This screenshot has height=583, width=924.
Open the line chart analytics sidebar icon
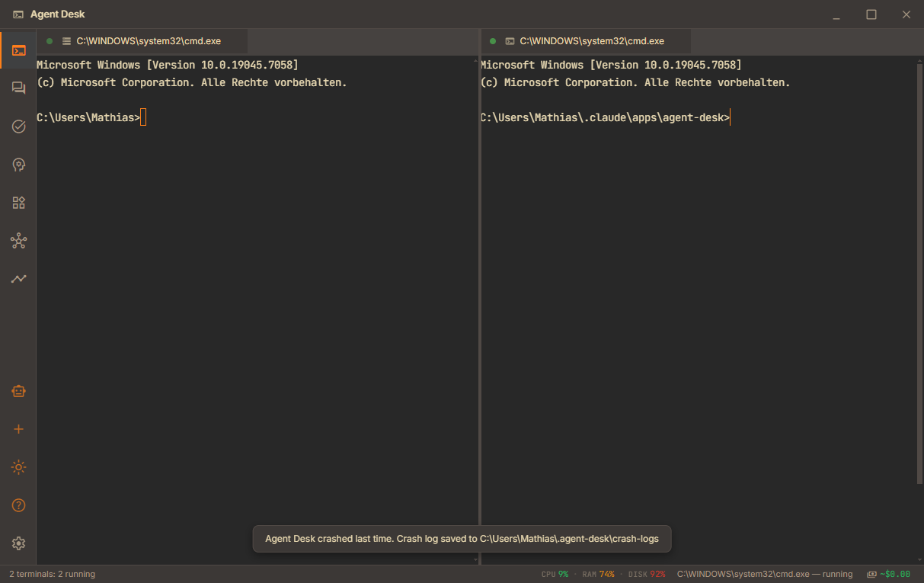click(19, 279)
